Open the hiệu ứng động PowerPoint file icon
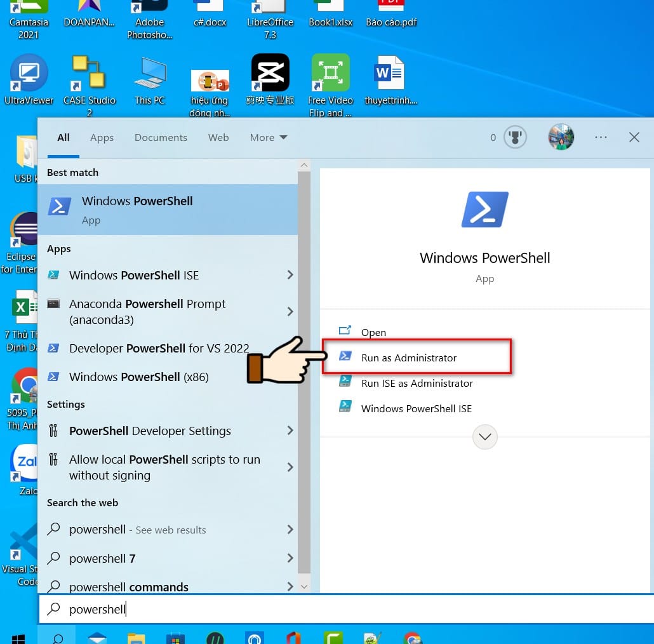 point(210,93)
